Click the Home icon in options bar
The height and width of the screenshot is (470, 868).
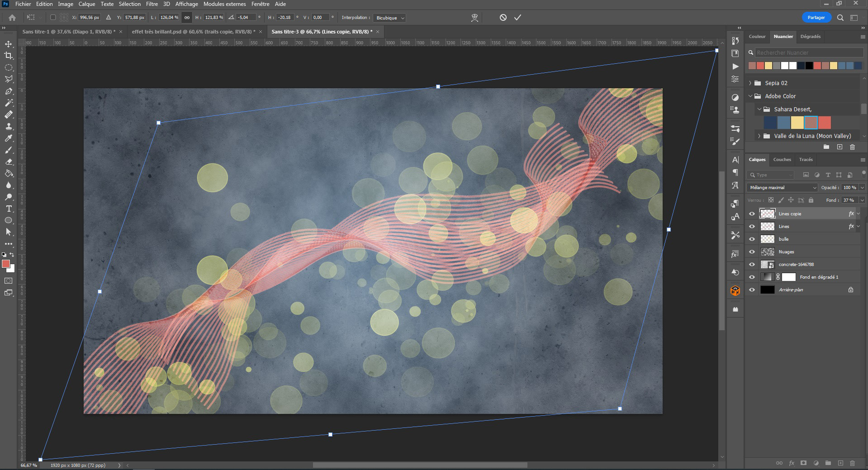point(12,18)
